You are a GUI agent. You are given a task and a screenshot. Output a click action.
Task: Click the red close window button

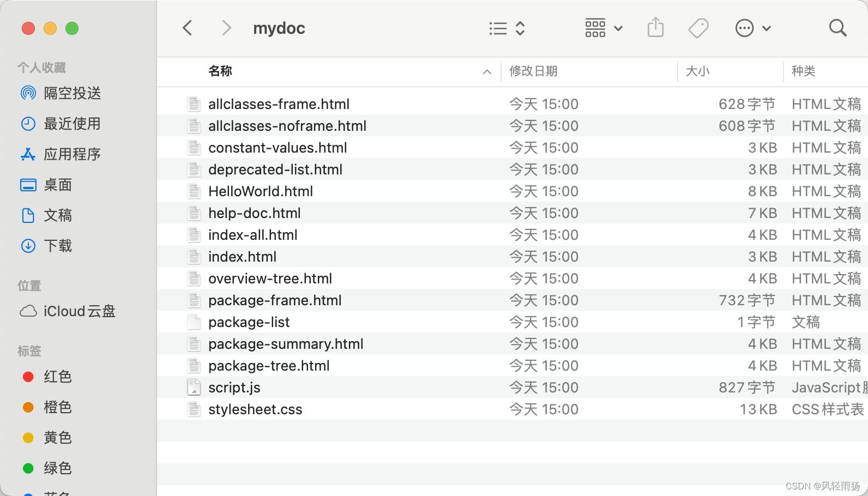click(x=28, y=28)
